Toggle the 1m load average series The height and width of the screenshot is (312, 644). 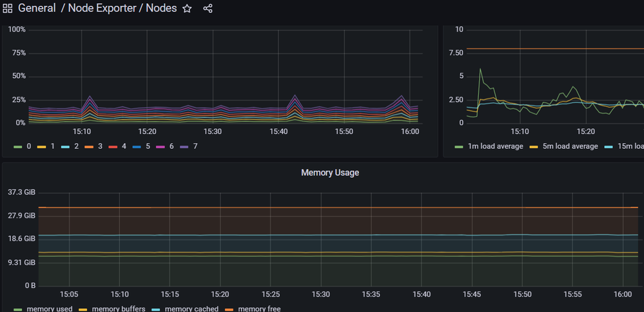495,146
